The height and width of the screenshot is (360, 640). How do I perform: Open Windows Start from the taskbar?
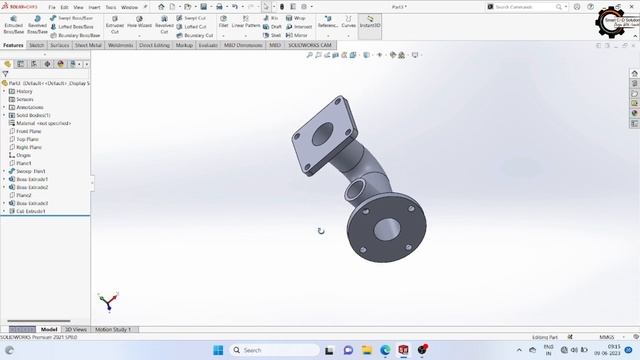tap(218, 350)
